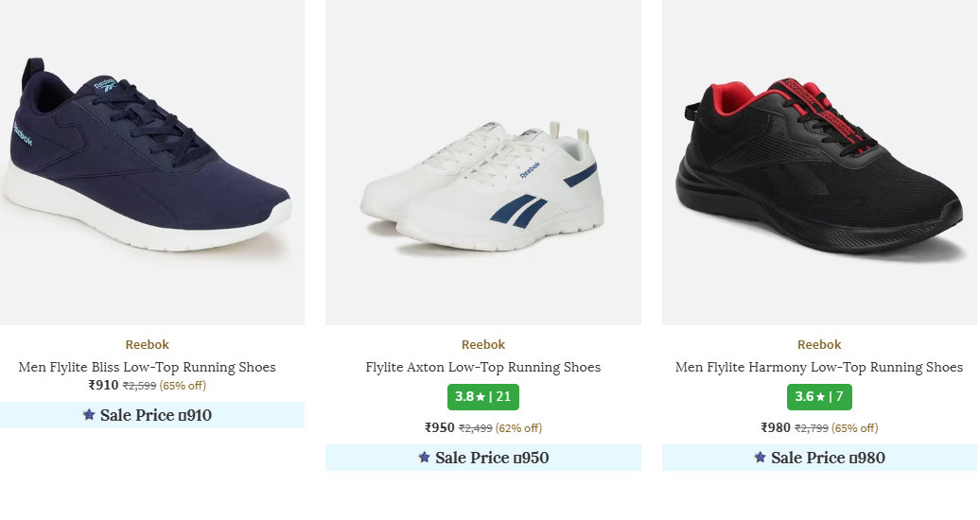The image size is (980, 520).
Task: Click Reebok brand above Flylite Harmony
Action: click(x=819, y=344)
